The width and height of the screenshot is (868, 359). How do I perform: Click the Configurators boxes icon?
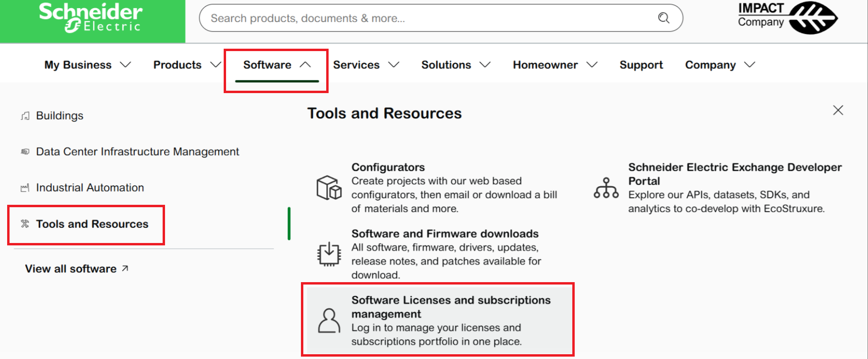(x=329, y=188)
